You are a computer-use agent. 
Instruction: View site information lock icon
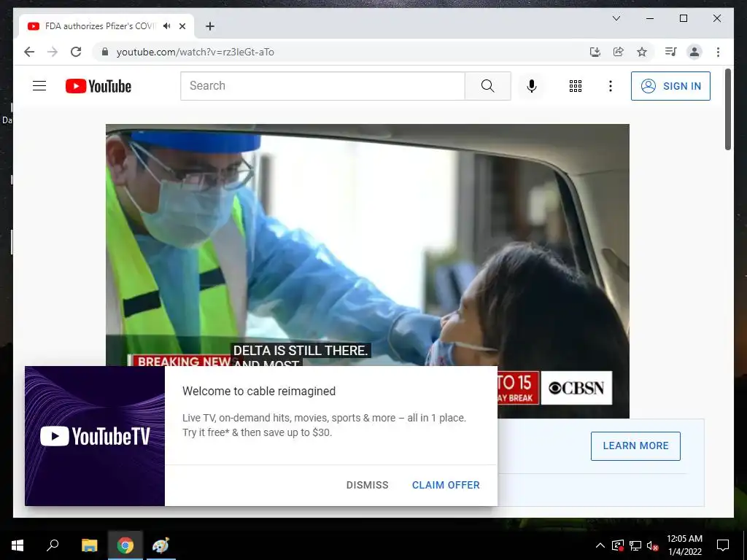105,52
